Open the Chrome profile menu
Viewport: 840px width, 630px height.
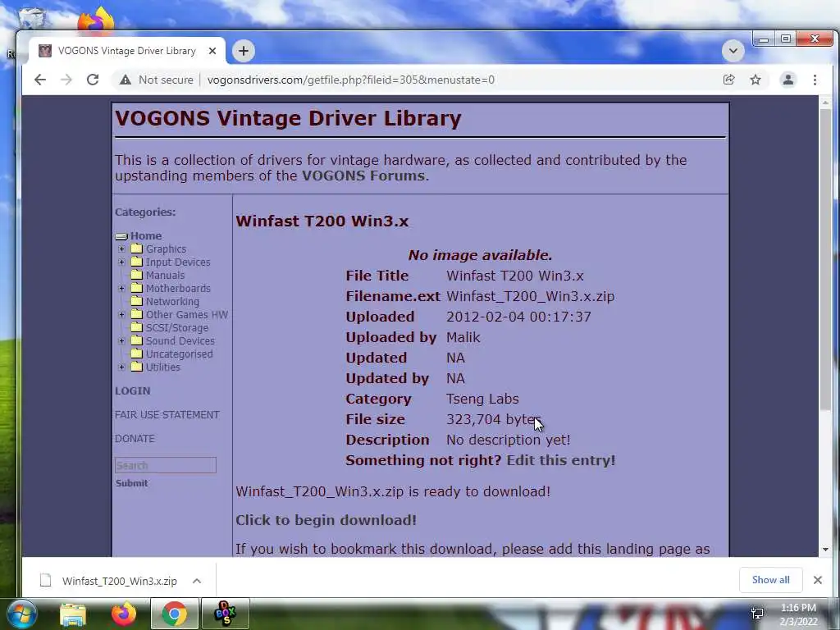click(788, 80)
